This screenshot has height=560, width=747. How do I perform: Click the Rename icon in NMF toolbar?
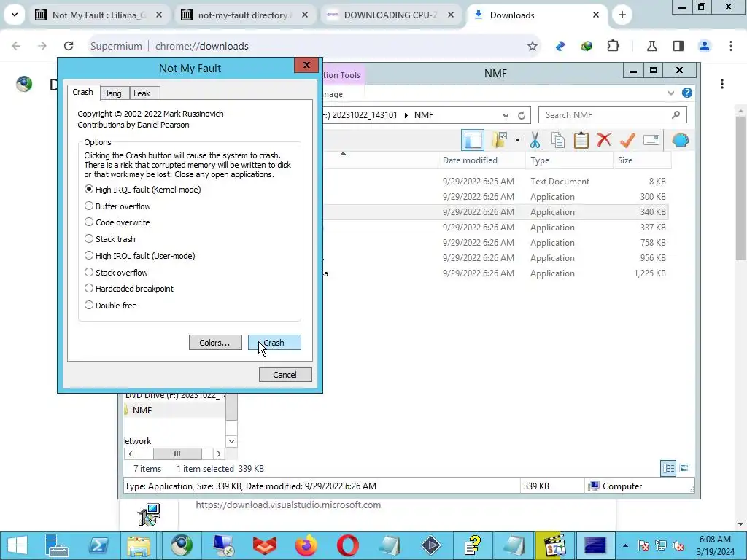click(x=651, y=140)
